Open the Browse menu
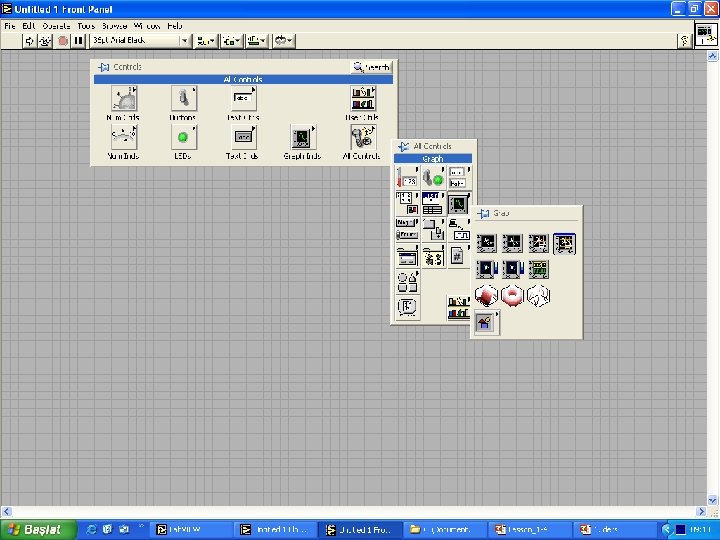This screenshot has width=720, height=540. pyautogui.click(x=114, y=26)
